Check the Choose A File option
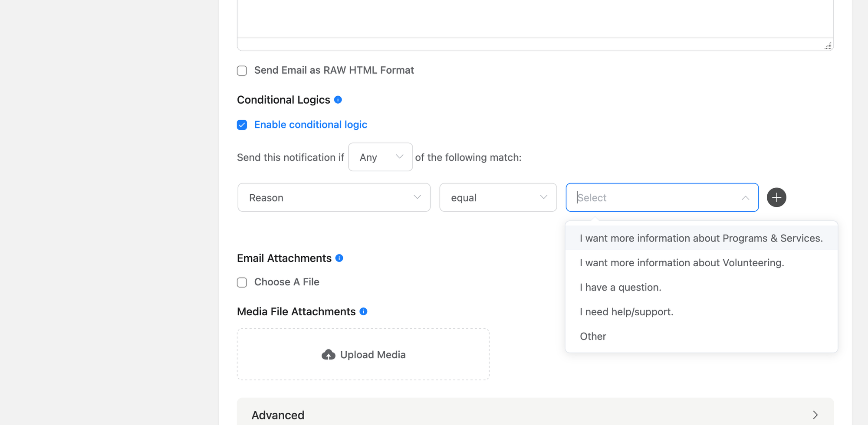The width and height of the screenshot is (868, 425). tap(242, 282)
